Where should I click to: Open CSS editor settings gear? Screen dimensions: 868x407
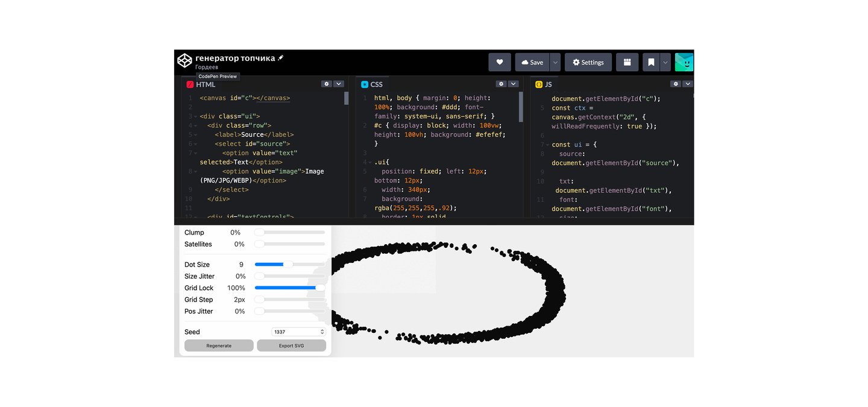point(501,84)
